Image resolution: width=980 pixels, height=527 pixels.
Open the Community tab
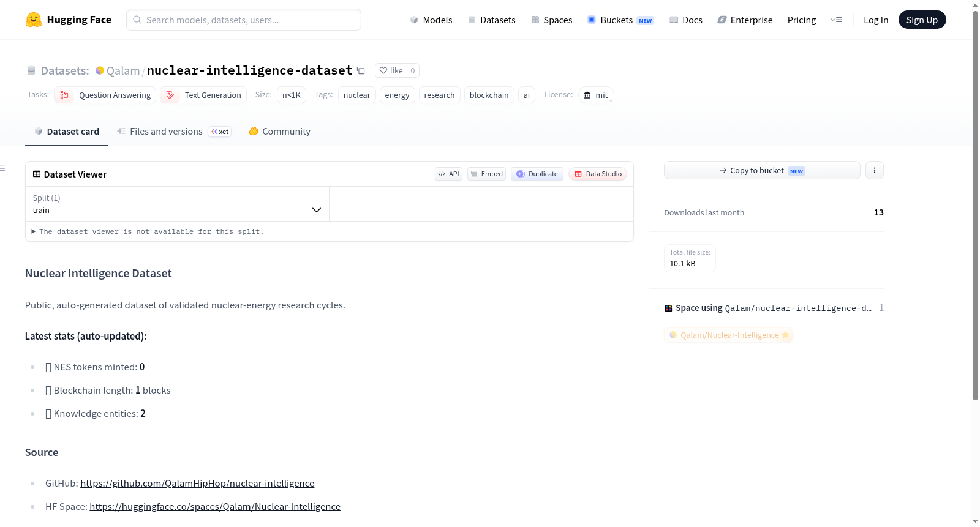tap(279, 132)
